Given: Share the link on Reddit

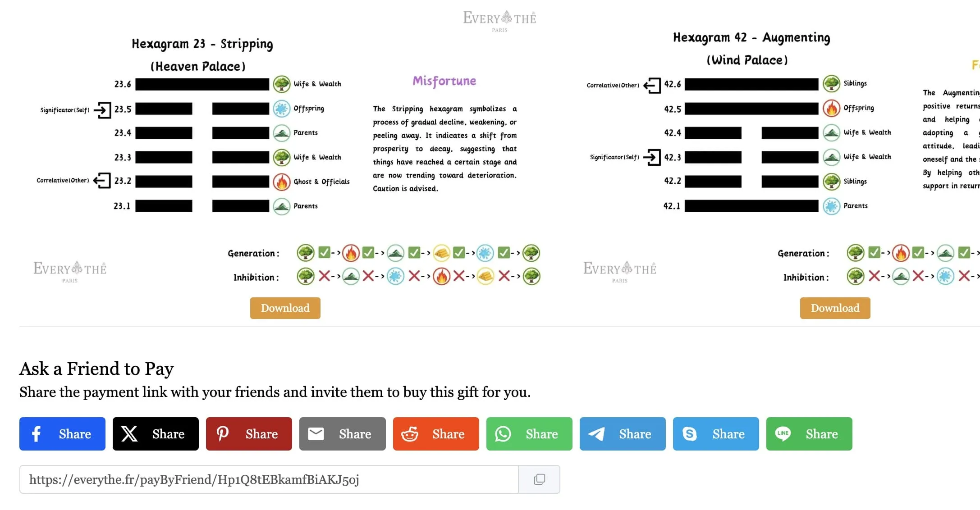Looking at the screenshot, I should pyautogui.click(x=435, y=434).
